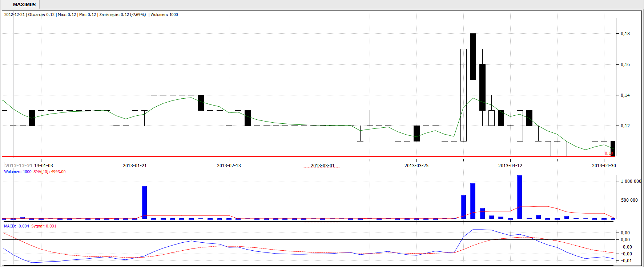This screenshot has height=267, width=644.
Task: Click the 0,18 price axis label
Action: [x=625, y=34]
